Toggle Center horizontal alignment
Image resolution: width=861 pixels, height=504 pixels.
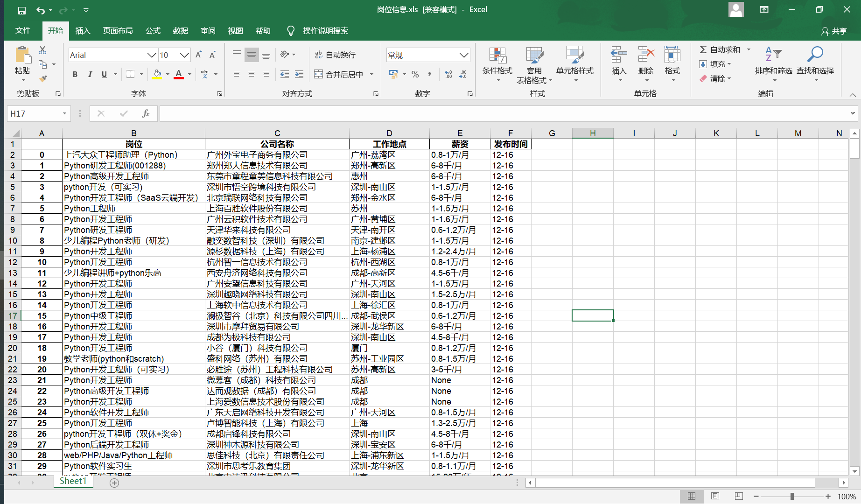(252, 74)
